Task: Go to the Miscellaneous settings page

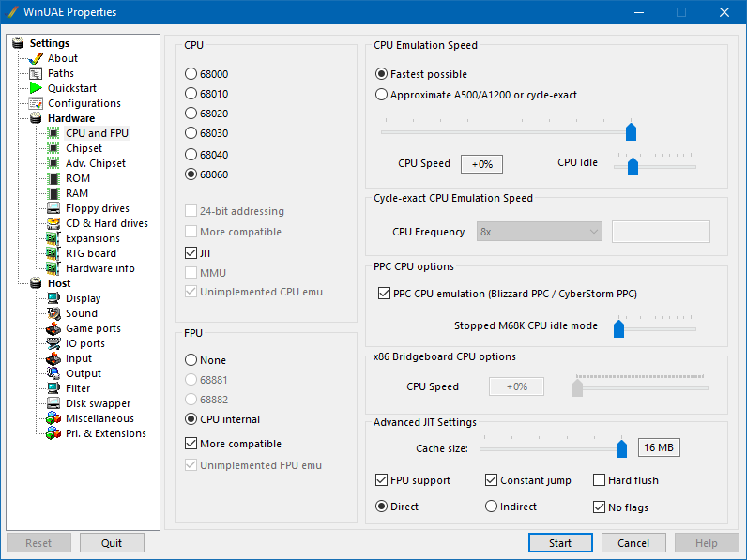Action: (99, 418)
